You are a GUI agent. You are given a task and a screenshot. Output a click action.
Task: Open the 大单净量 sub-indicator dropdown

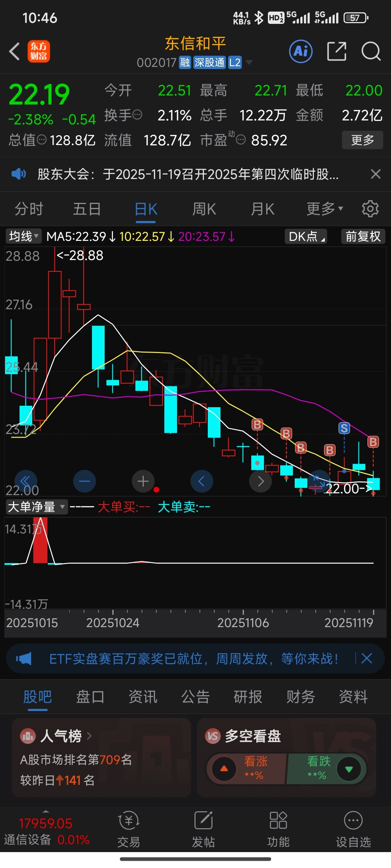[37, 507]
